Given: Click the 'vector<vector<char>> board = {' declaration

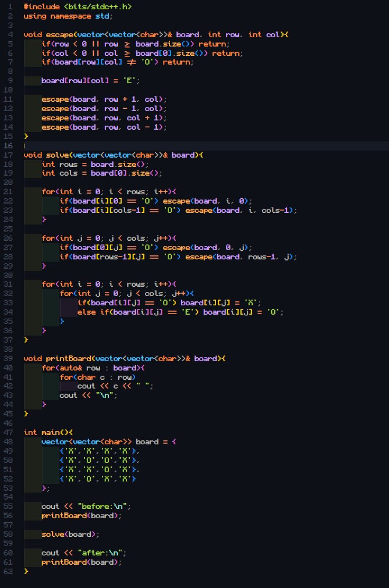Looking at the screenshot, I should tap(108, 442).
